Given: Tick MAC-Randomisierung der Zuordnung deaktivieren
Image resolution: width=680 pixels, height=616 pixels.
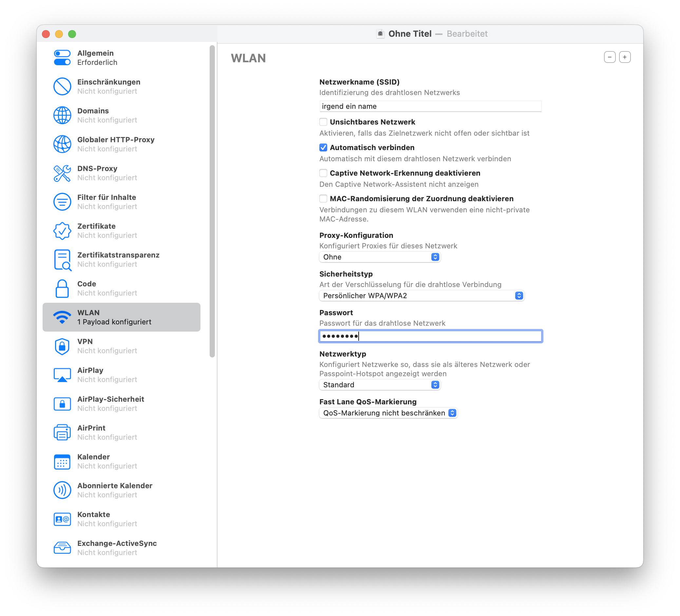Looking at the screenshot, I should (x=323, y=199).
